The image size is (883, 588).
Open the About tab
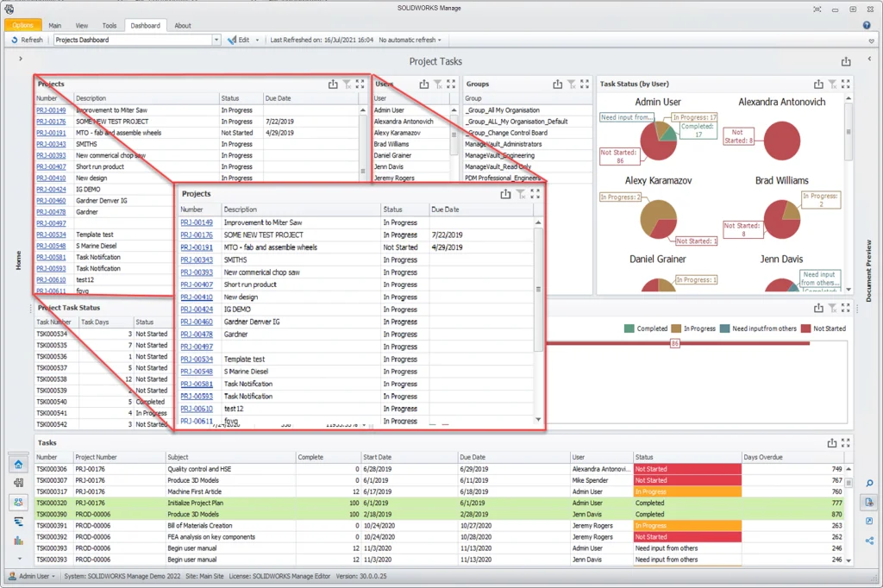pyautogui.click(x=183, y=26)
